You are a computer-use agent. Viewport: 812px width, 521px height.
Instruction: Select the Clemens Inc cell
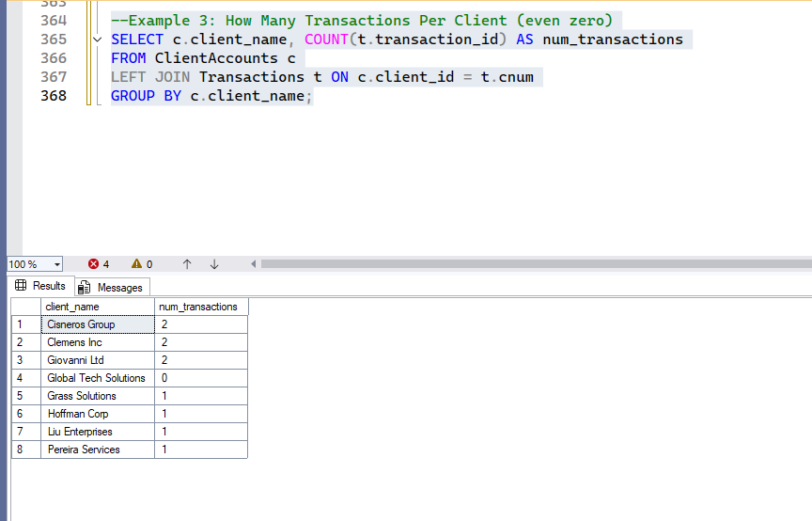click(x=98, y=342)
